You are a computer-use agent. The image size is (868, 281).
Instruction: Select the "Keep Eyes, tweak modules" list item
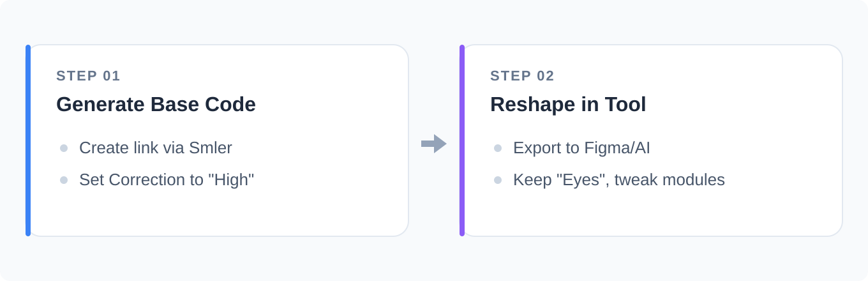click(618, 180)
